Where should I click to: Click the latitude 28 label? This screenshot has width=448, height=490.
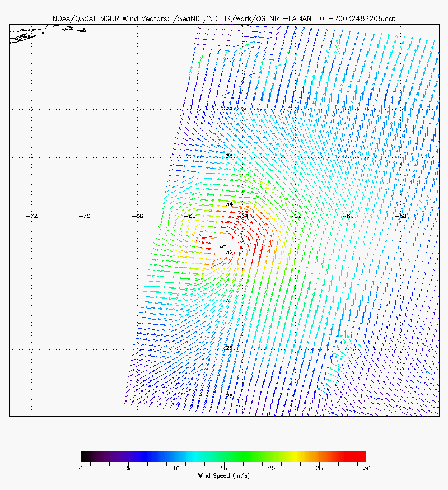click(229, 348)
